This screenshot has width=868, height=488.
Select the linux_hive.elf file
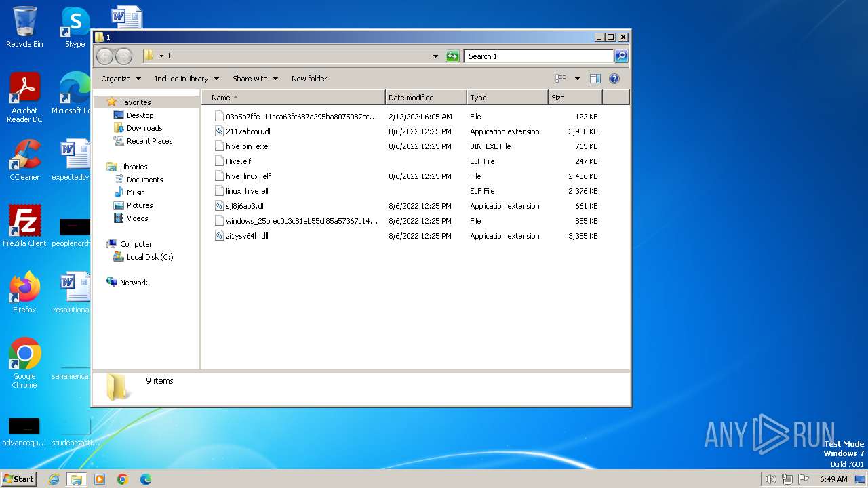pyautogui.click(x=248, y=191)
